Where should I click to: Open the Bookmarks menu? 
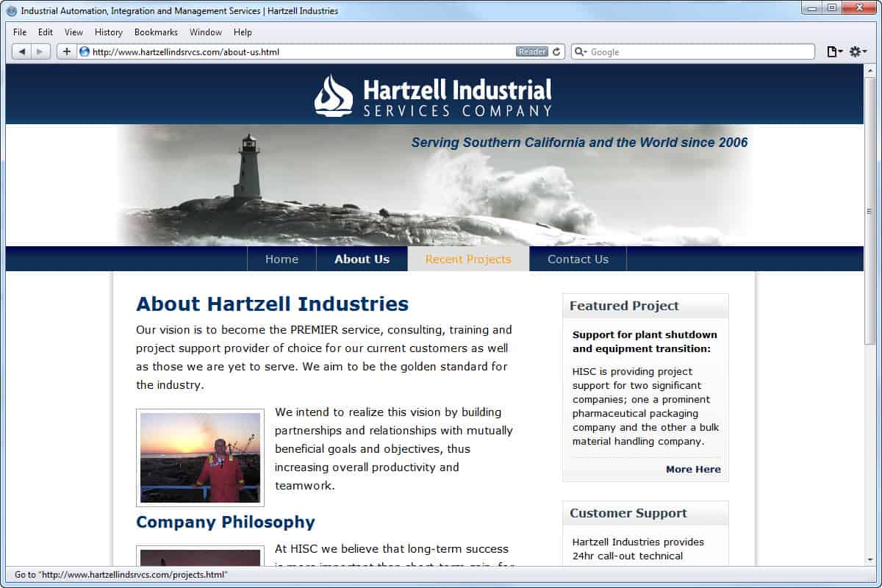click(156, 32)
